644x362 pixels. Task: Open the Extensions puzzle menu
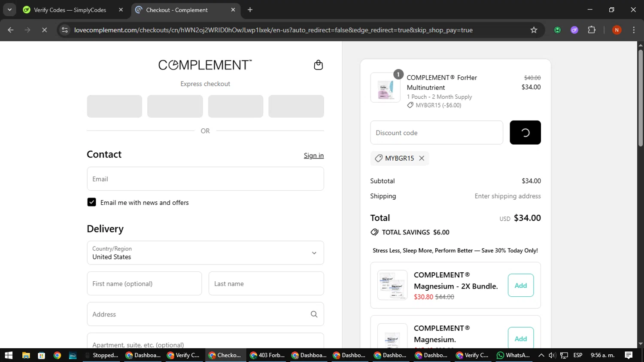(x=592, y=30)
